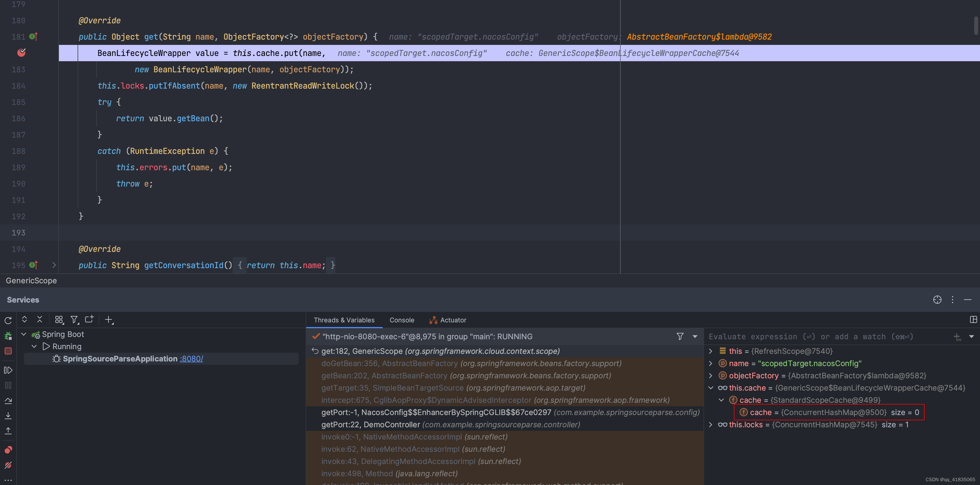This screenshot has height=485, width=980.
Task: Click the step-into debug action icon
Action: [x=8, y=416]
